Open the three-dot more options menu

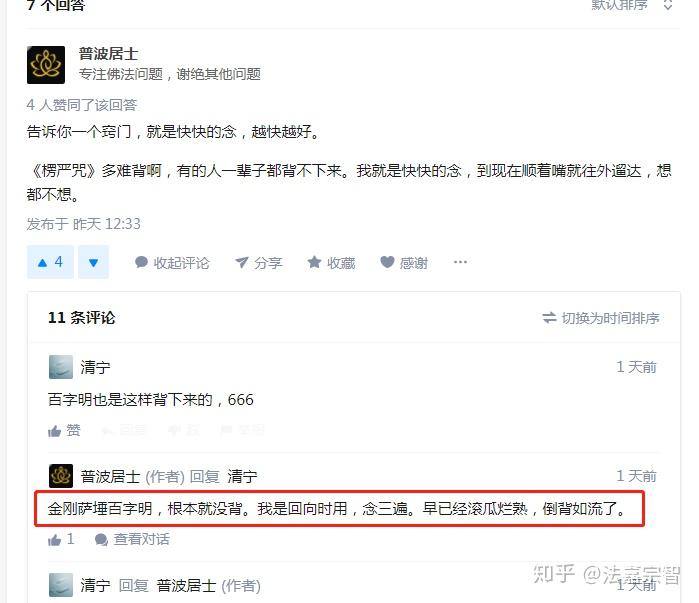(460, 262)
